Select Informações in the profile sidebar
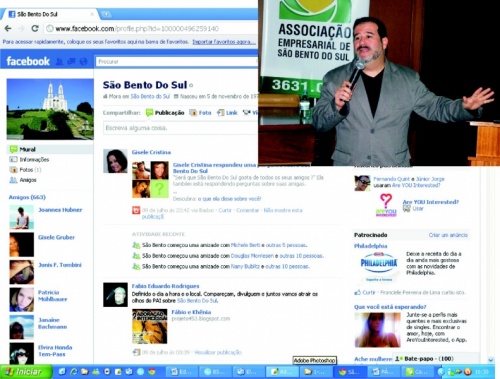Viewport: 500px width, 379px height. [34, 160]
